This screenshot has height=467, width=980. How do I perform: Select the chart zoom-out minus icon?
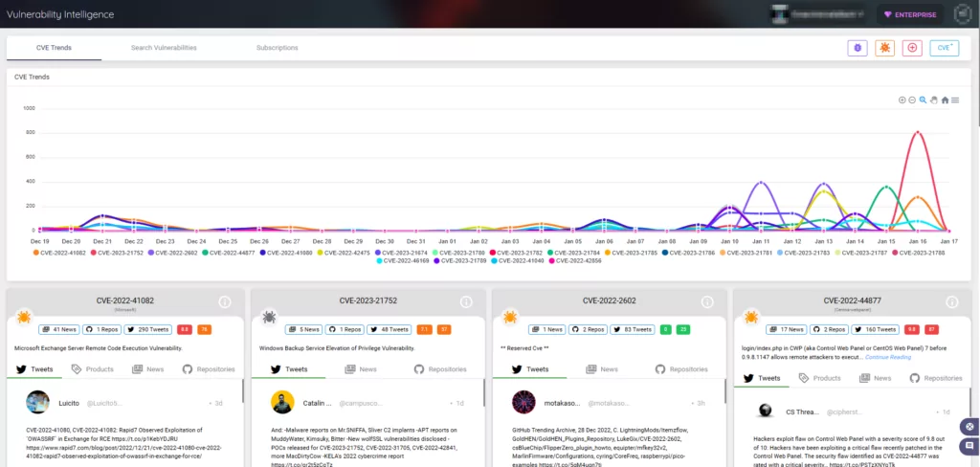tap(912, 100)
